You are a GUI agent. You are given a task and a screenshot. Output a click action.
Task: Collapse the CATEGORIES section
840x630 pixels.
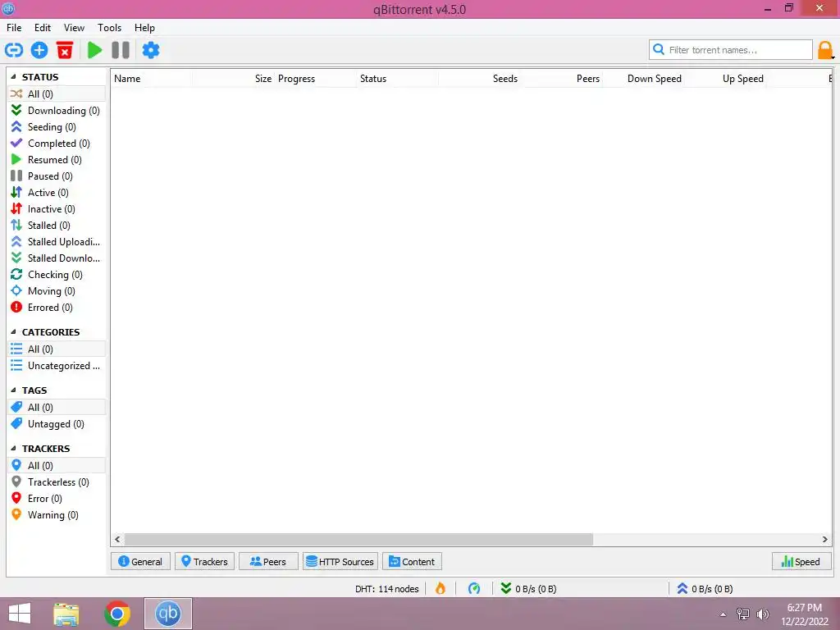13,332
